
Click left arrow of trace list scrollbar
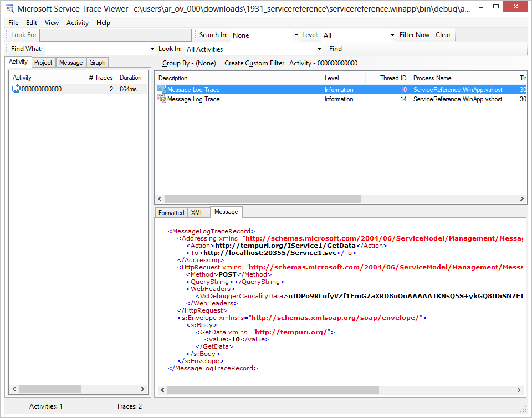160,198
